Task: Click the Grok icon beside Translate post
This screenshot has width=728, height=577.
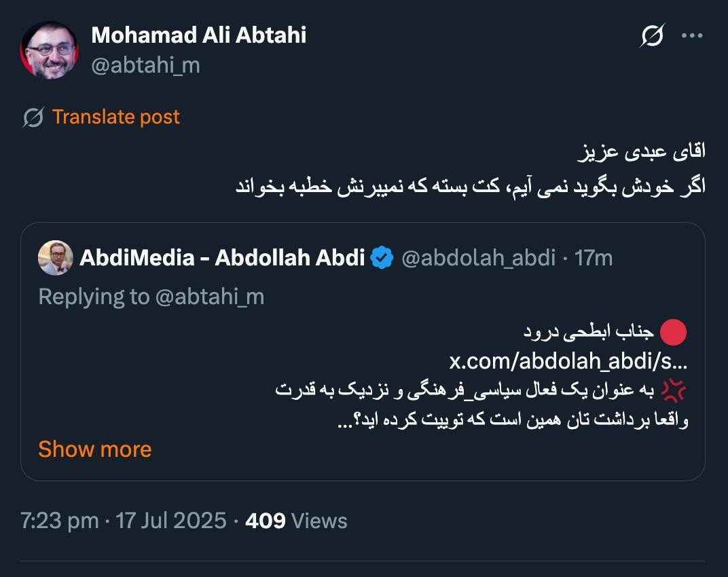Action: pyautogui.click(x=33, y=117)
